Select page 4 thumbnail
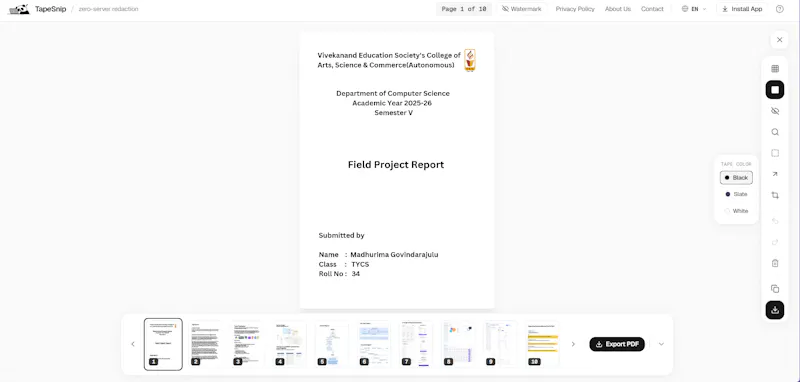 pos(289,344)
